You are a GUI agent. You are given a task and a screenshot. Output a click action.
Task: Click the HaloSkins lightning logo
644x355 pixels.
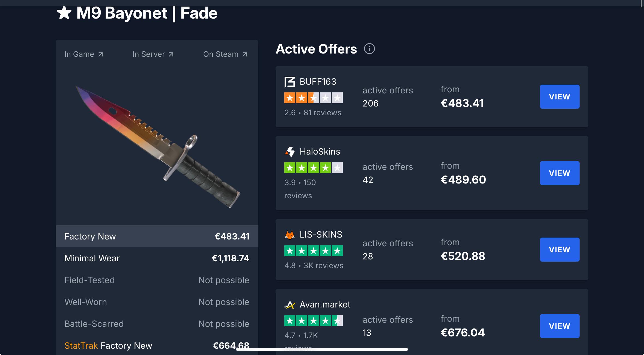pyautogui.click(x=290, y=152)
